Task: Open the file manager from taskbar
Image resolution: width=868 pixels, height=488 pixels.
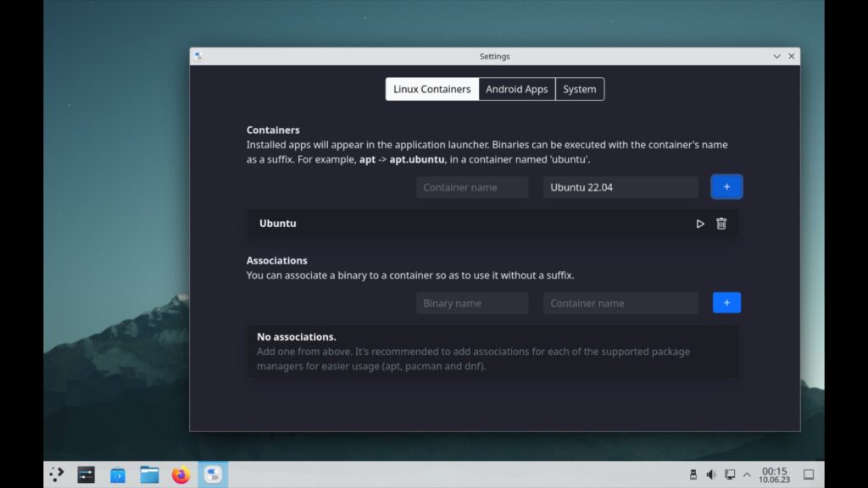Action: pos(149,474)
